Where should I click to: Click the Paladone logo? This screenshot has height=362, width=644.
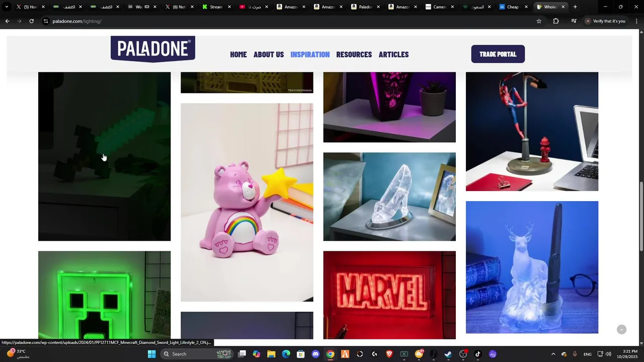[153, 49]
